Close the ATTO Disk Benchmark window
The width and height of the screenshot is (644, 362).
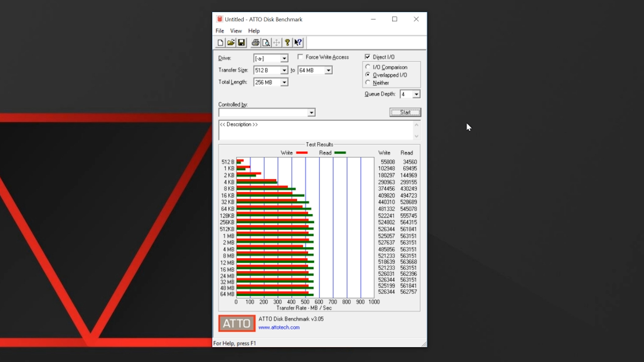(416, 19)
